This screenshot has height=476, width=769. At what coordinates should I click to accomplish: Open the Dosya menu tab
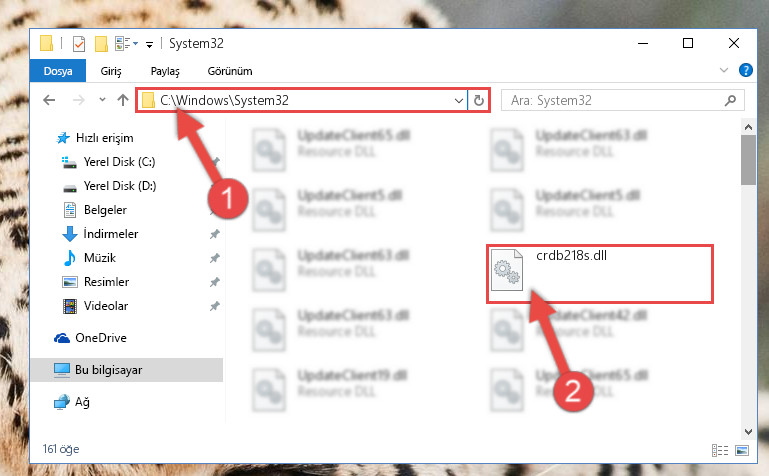[x=58, y=71]
